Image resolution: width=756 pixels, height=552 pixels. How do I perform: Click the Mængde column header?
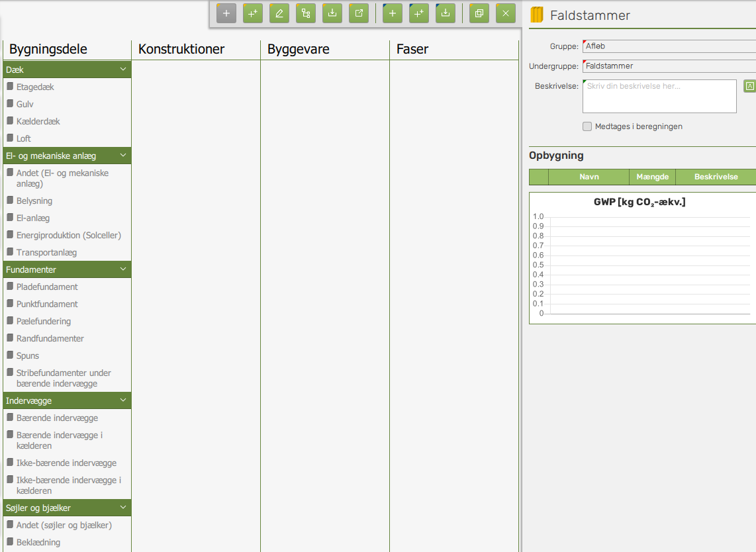pyautogui.click(x=652, y=177)
